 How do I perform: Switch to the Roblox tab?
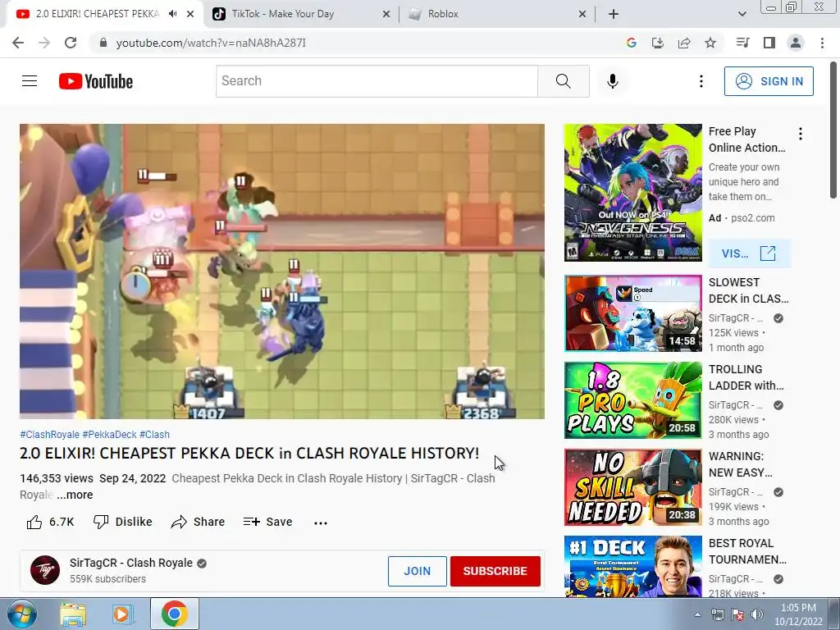(x=495, y=14)
